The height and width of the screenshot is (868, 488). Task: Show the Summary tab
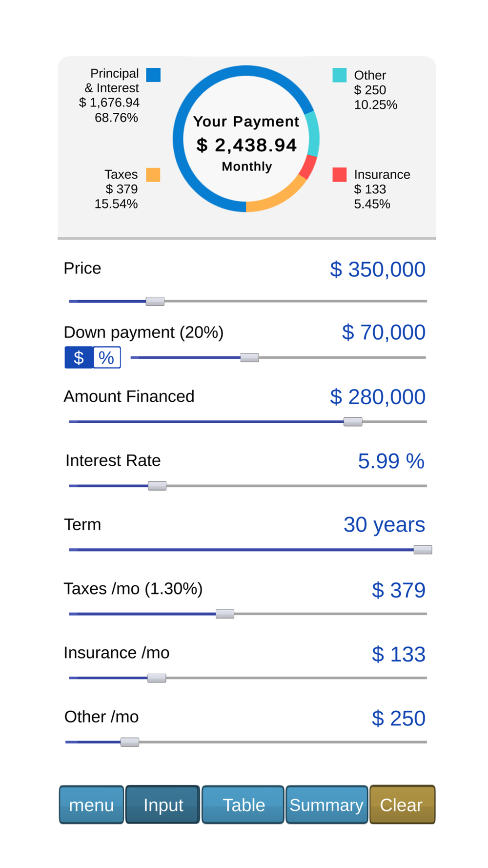[x=326, y=805]
